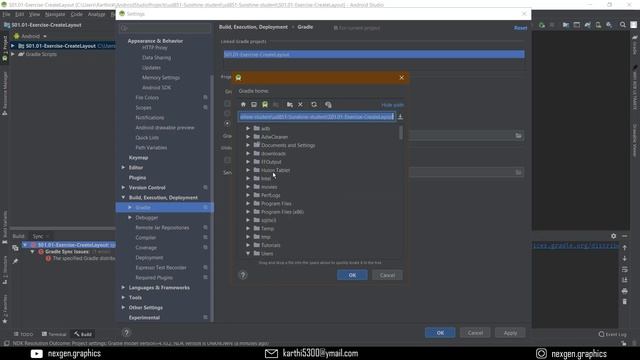Toggle show hidden files in chooser toolbar

[x=328, y=104]
